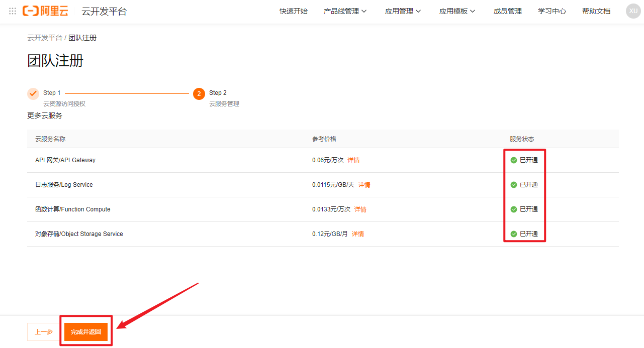Click green status icon for API Gateway

514,160
